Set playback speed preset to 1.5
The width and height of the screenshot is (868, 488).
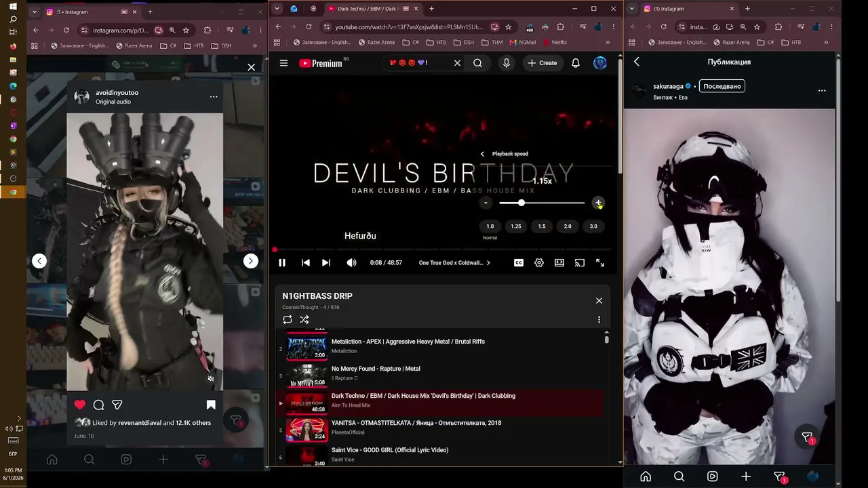(542, 226)
